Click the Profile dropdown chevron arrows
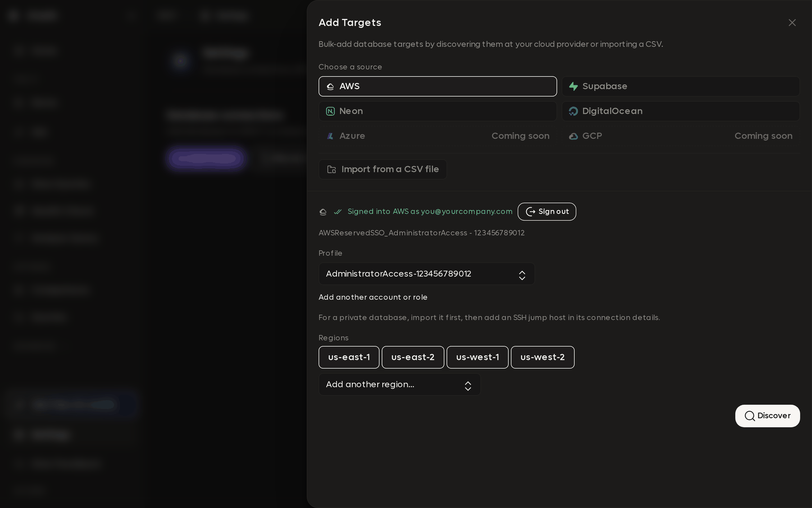 tap(522, 275)
